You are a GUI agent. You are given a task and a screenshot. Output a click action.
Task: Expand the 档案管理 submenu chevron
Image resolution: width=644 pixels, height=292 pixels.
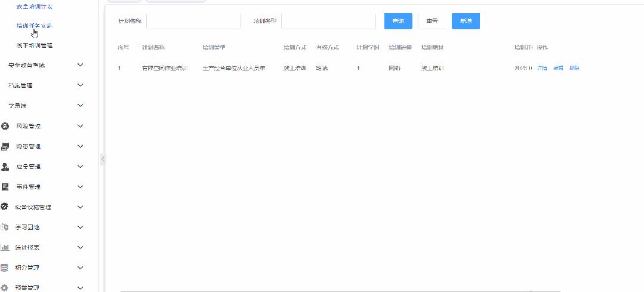[81, 85]
